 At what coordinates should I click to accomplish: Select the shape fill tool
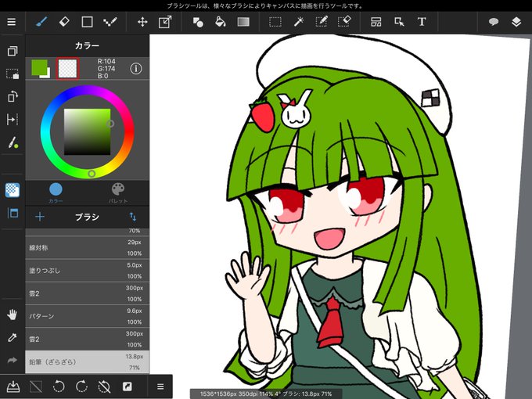[x=198, y=22]
